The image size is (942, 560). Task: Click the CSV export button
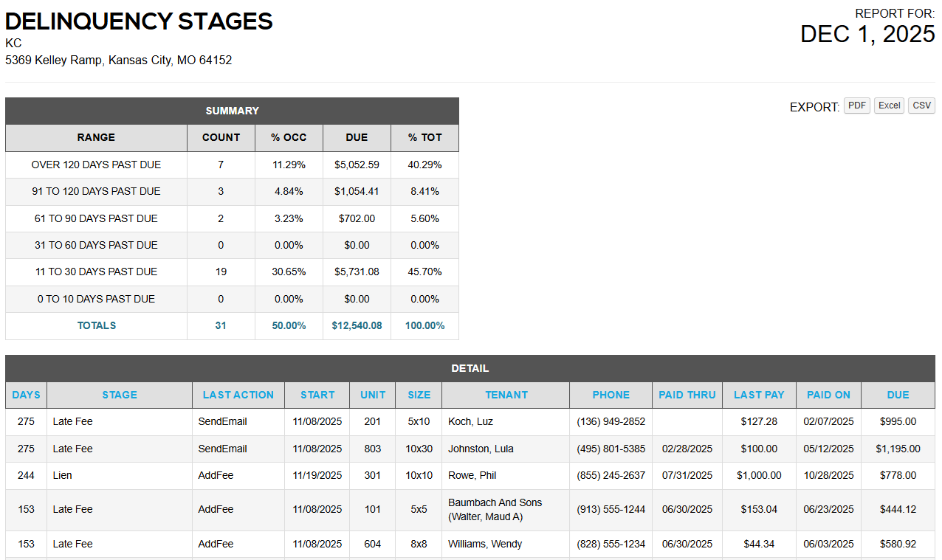coord(921,106)
